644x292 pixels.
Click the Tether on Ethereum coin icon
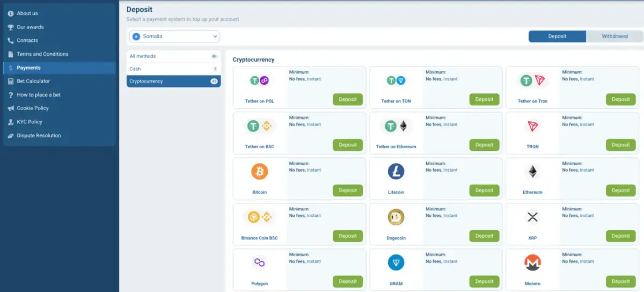click(396, 126)
